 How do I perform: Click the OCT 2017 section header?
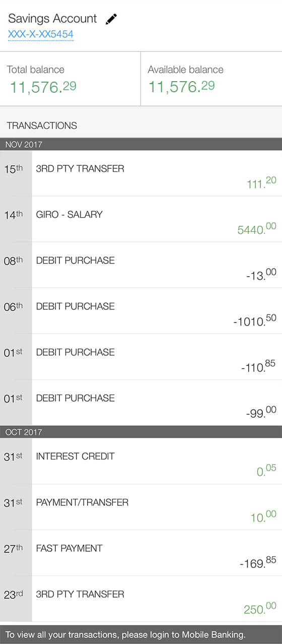coord(141,432)
